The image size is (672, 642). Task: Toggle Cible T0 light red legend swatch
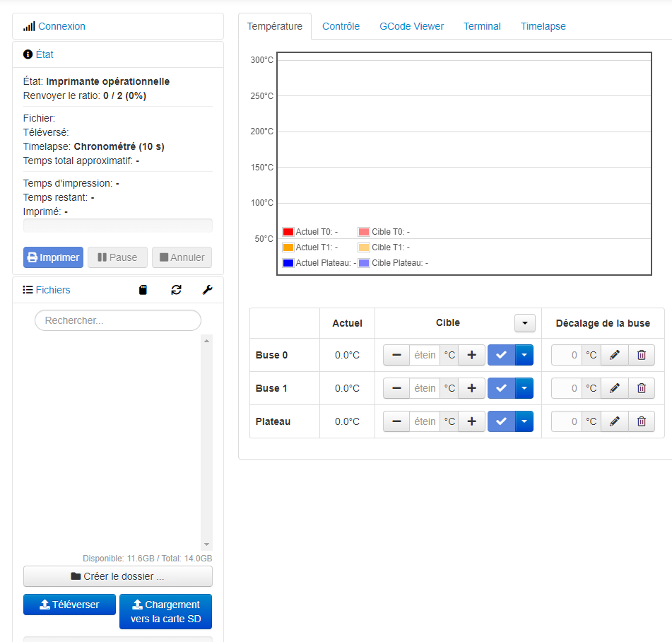click(364, 232)
